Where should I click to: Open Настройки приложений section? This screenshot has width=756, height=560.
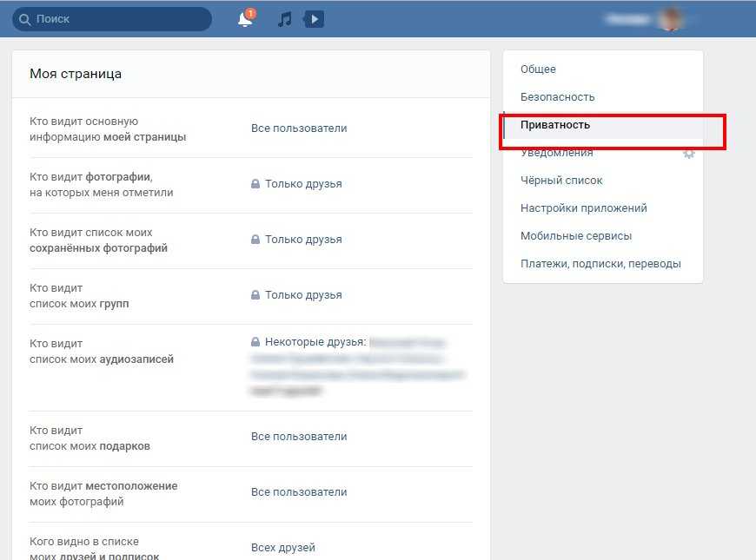point(583,208)
